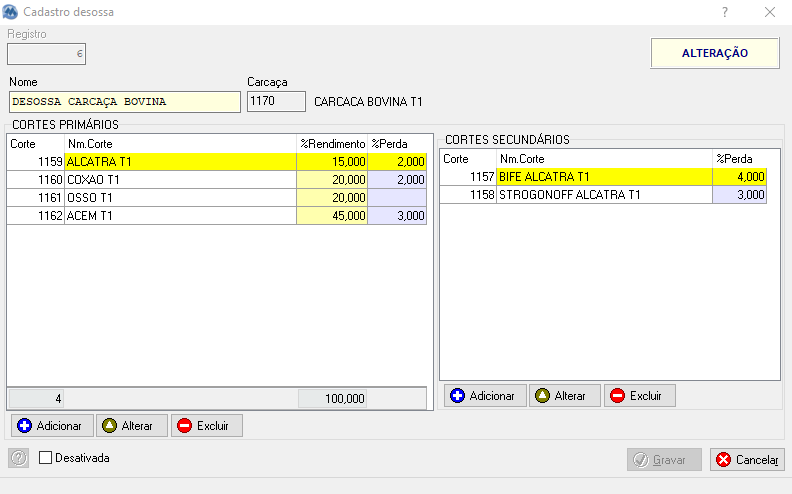Image resolution: width=792 pixels, height=494 pixels.
Task: Click the Corte header in primary cuts
Action: (x=36, y=144)
